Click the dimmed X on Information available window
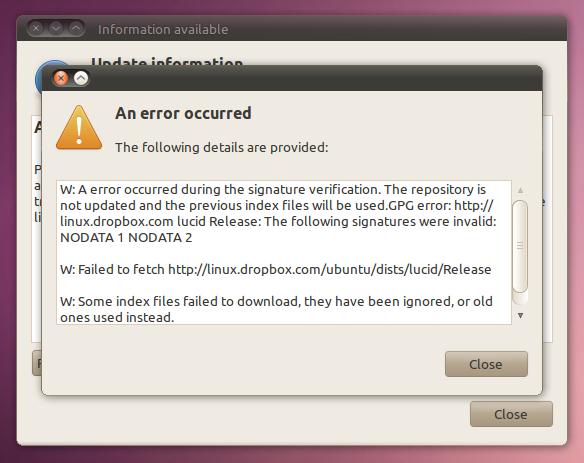 36,28
